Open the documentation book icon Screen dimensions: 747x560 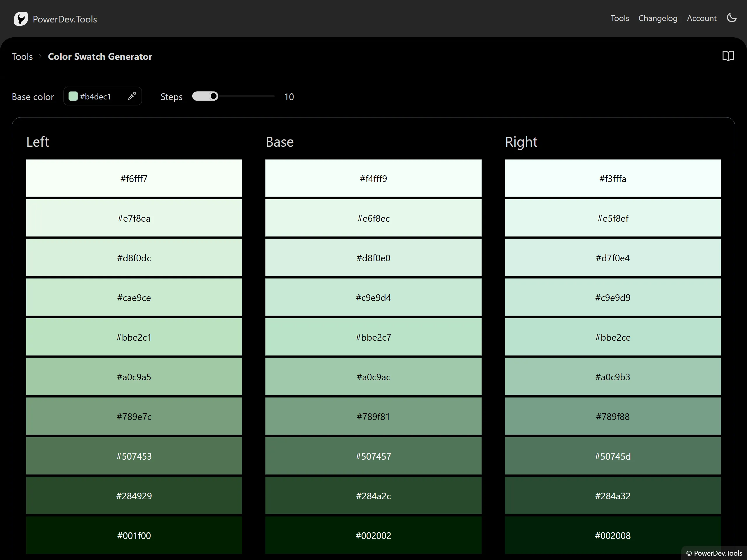pos(728,56)
